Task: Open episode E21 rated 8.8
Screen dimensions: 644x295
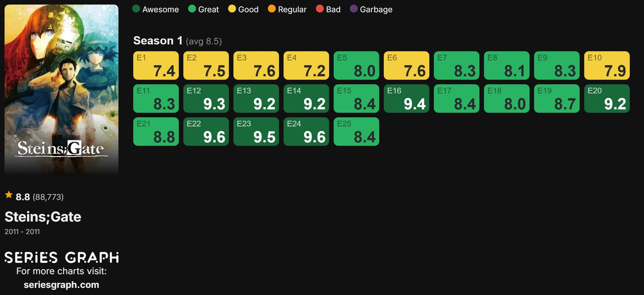Action: coord(156,131)
